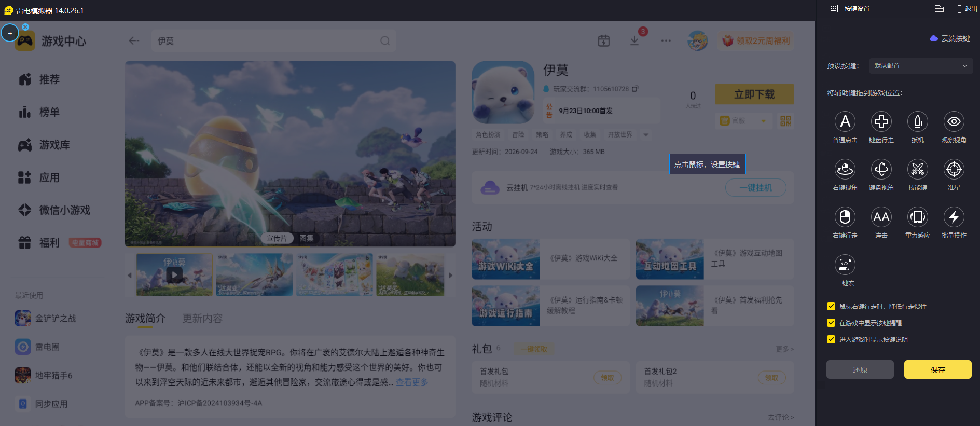Open 福利 welfare in the sidebar

(x=39, y=243)
